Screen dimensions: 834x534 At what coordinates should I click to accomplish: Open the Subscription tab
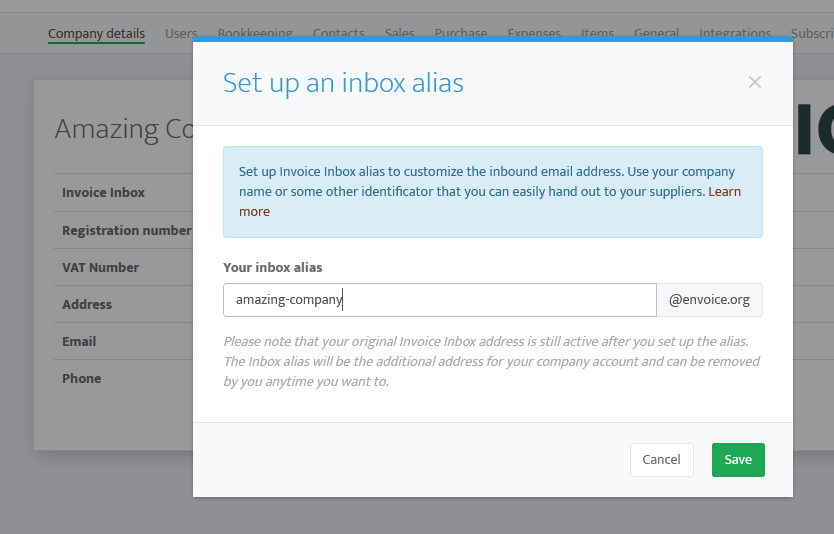point(812,33)
